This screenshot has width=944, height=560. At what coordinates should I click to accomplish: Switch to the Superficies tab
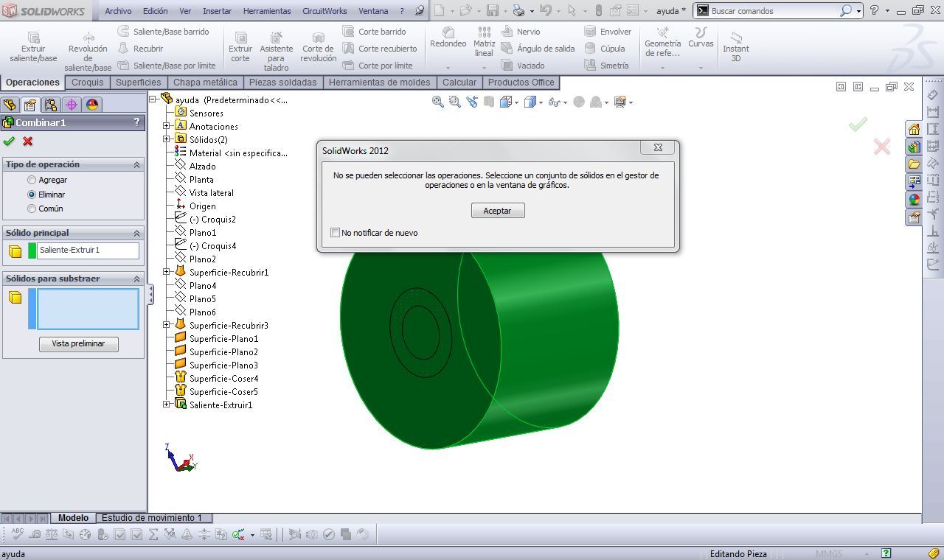[138, 83]
